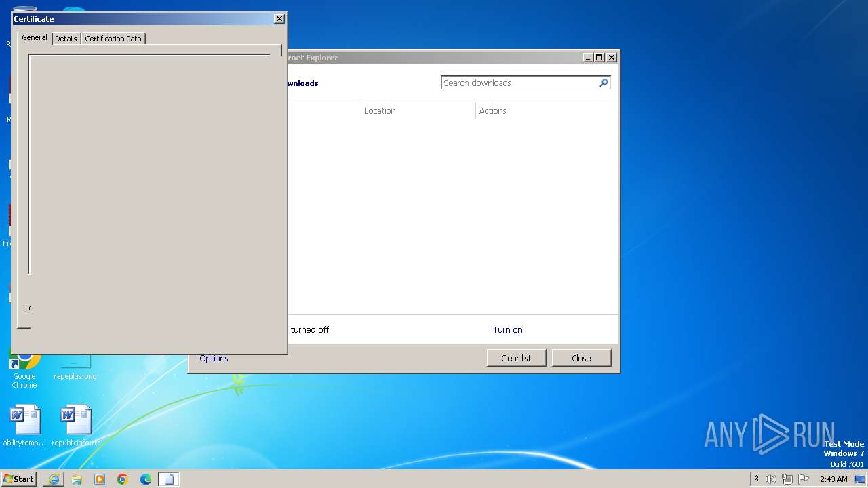Image resolution: width=868 pixels, height=488 pixels.
Task: Open Action Center flag icon
Action: click(x=804, y=479)
